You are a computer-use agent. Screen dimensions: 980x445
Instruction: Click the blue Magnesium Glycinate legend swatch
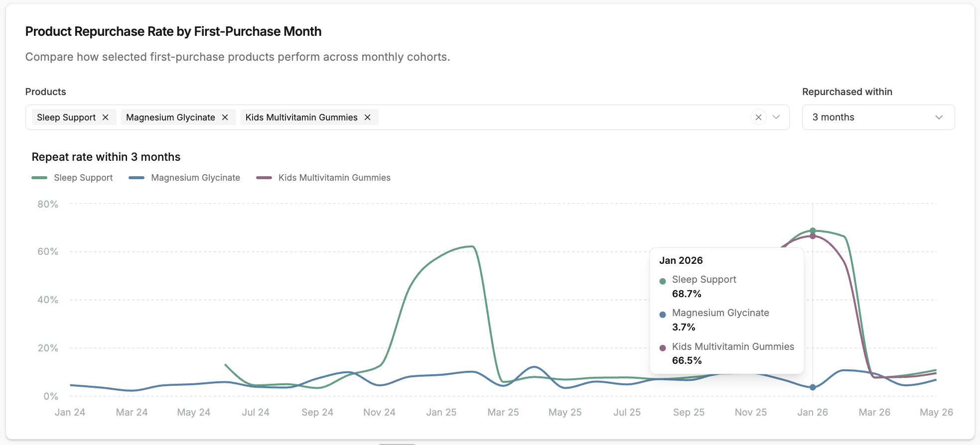(137, 178)
